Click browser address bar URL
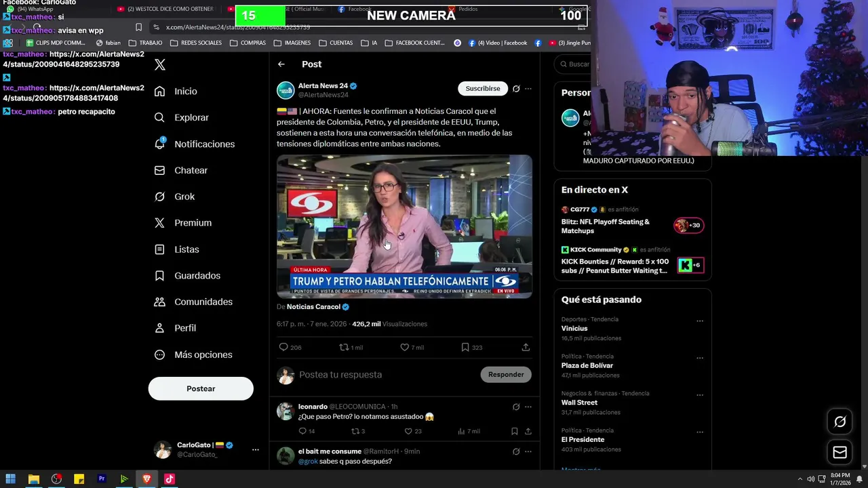Screen dimensions: 868x488 click(x=238, y=27)
